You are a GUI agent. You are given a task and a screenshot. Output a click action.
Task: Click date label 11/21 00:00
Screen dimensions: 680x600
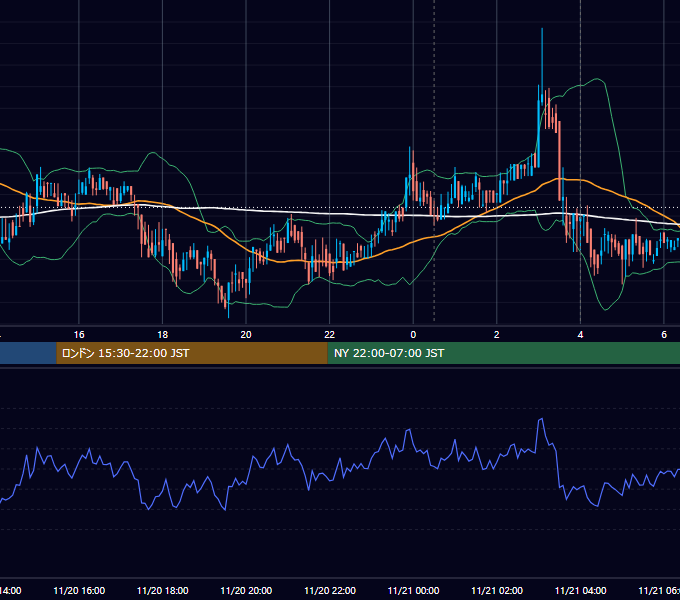click(x=413, y=590)
